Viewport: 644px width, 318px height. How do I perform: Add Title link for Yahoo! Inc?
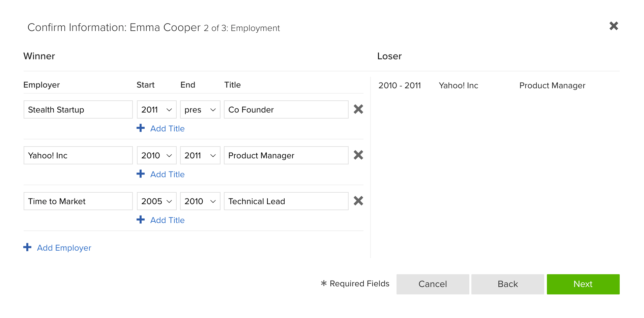167,174
